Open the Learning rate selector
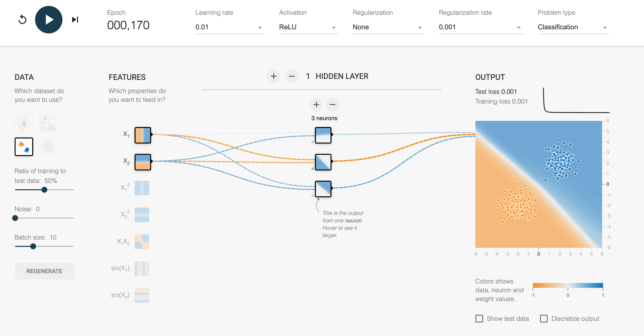 click(x=230, y=27)
